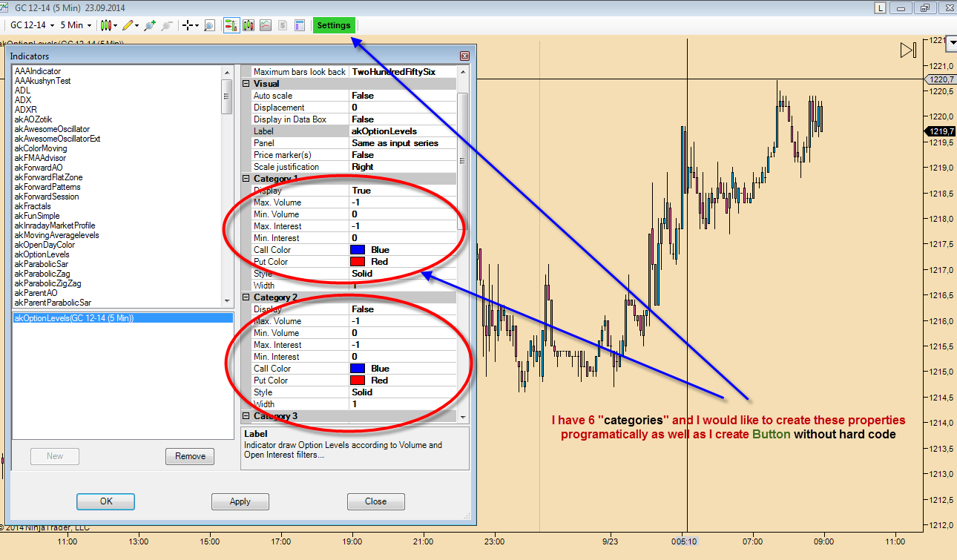The height and width of the screenshot is (560, 957).
Task: Click the Apply button
Action: [240, 501]
